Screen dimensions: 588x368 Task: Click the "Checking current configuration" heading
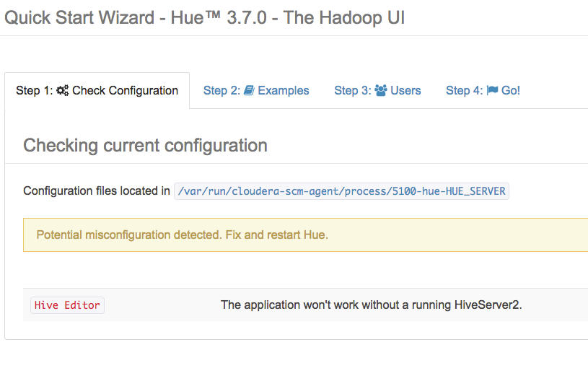coord(145,146)
